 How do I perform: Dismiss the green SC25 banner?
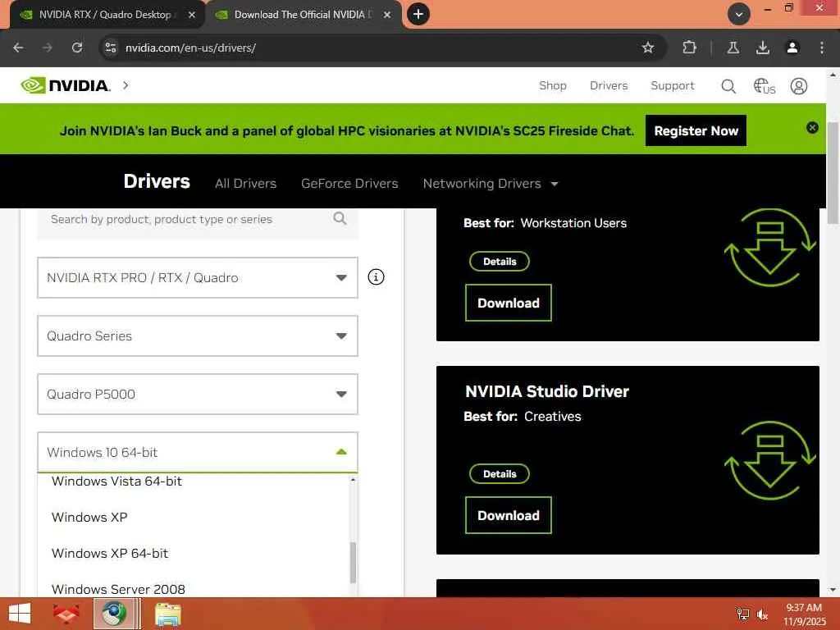(x=812, y=127)
